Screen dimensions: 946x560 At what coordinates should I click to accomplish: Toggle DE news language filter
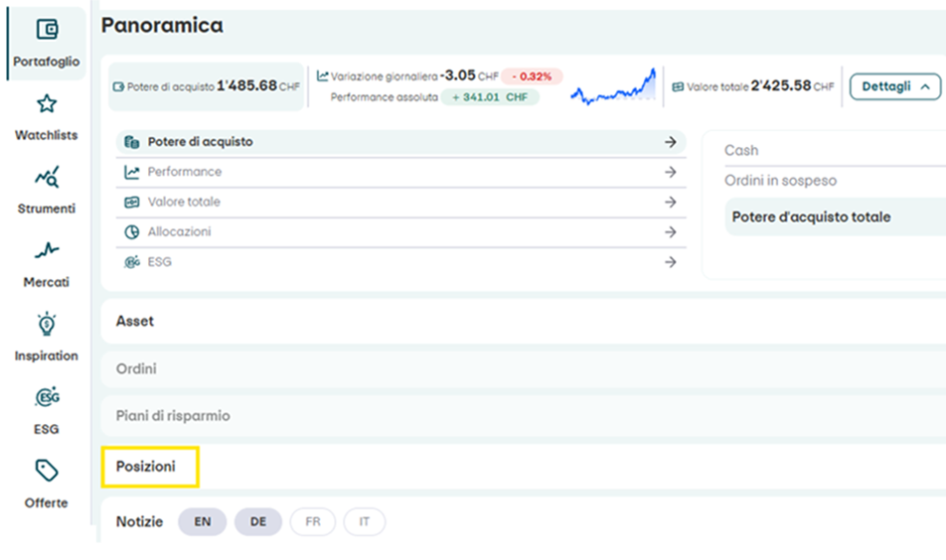258,521
